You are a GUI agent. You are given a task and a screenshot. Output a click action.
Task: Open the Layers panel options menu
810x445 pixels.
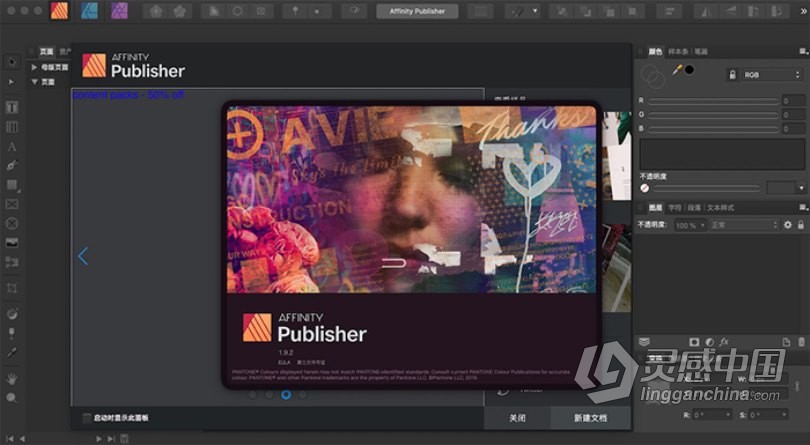pos(803,207)
